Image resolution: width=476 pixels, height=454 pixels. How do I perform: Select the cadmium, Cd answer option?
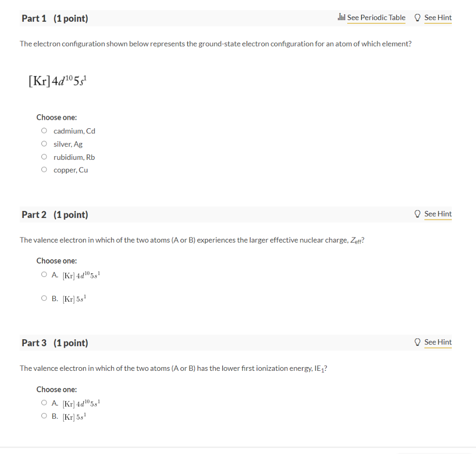click(x=44, y=130)
